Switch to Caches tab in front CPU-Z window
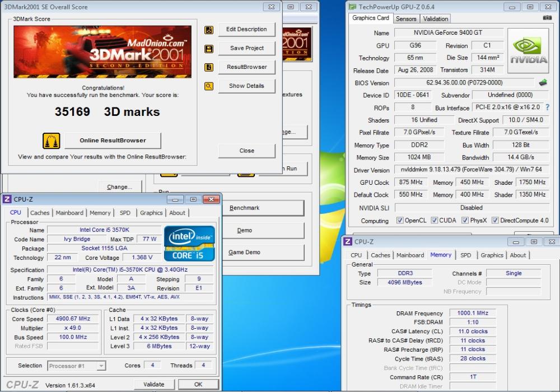Viewport: 560px width, 392px height. [x=40, y=213]
